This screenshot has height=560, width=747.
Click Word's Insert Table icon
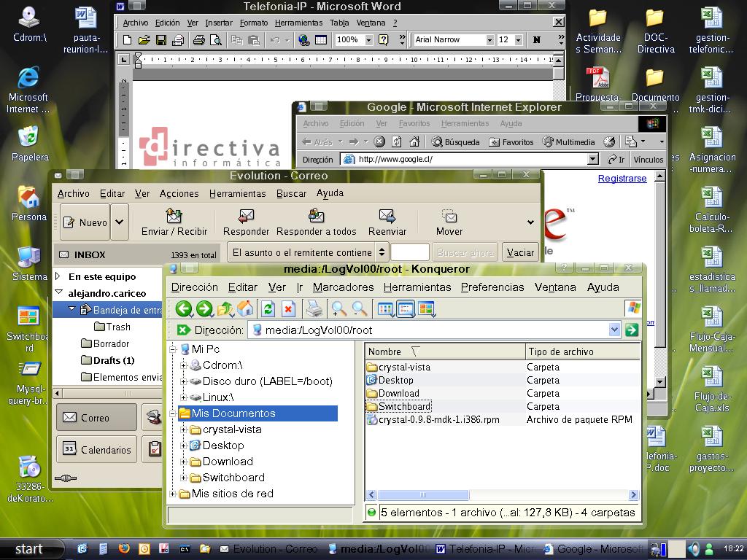coord(321,39)
